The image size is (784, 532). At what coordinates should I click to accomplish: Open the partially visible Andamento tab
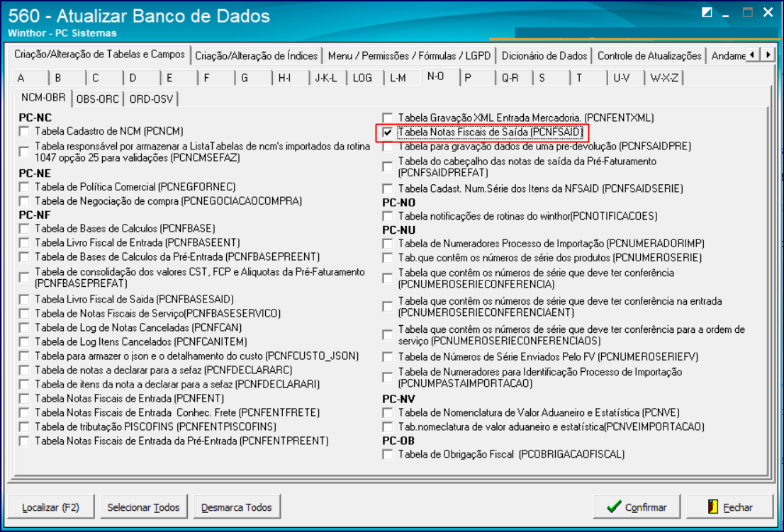pos(727,56)
